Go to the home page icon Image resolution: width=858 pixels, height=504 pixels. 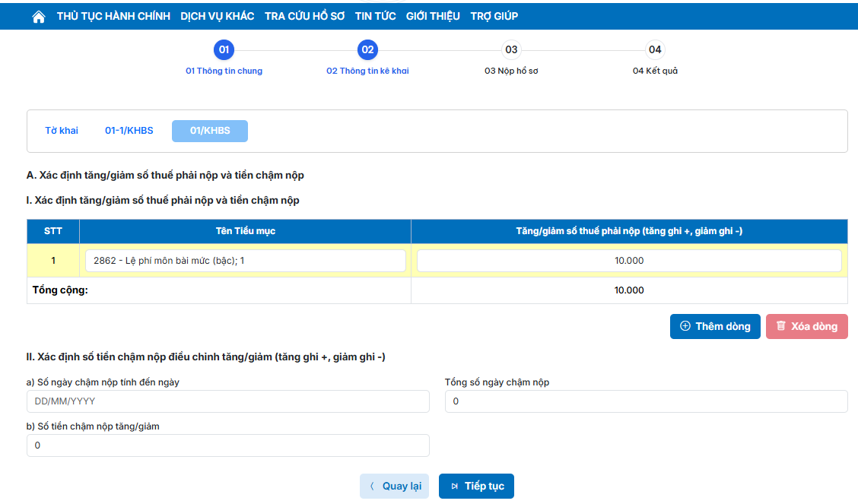click(39, 17)
